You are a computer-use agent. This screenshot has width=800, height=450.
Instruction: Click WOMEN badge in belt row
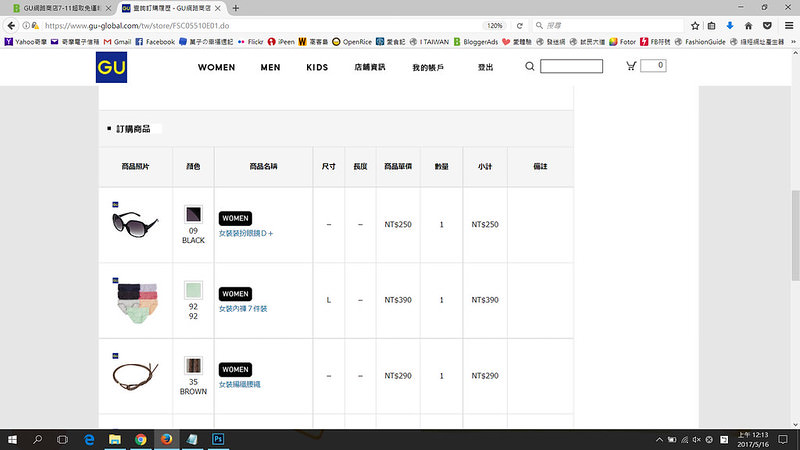pyautogui.click(x=235, y=369)
